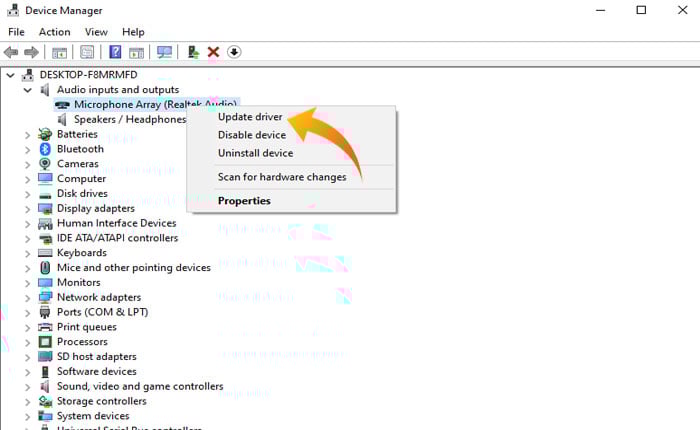Select Speakers / Headphones device

click(x=130, y=119)
